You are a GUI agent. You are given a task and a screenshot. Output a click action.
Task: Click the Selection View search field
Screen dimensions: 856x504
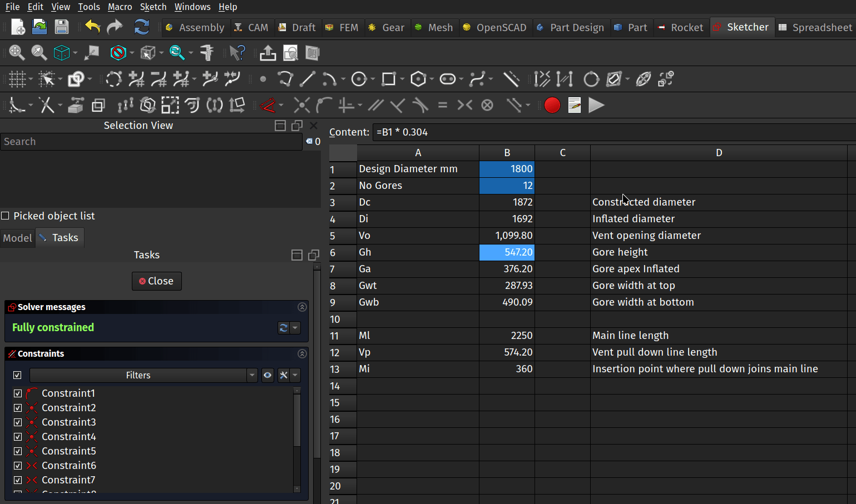(150, 142)
